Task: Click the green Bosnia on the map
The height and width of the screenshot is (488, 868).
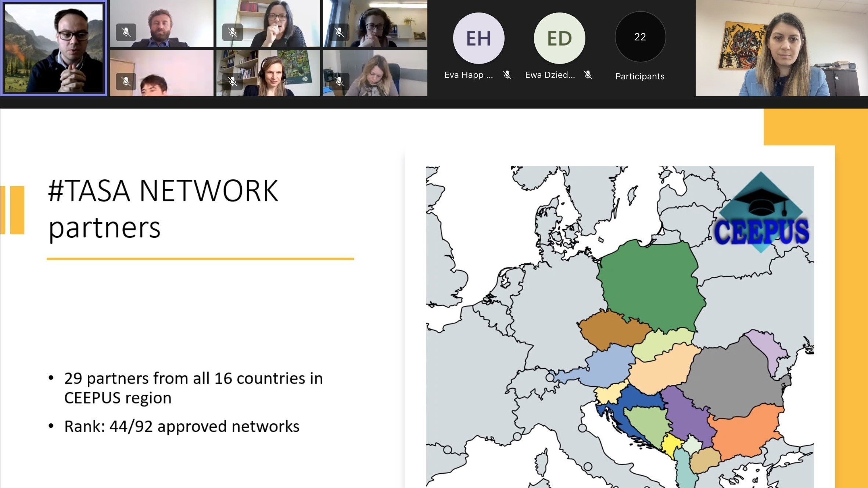Action: tap(649, 424)
